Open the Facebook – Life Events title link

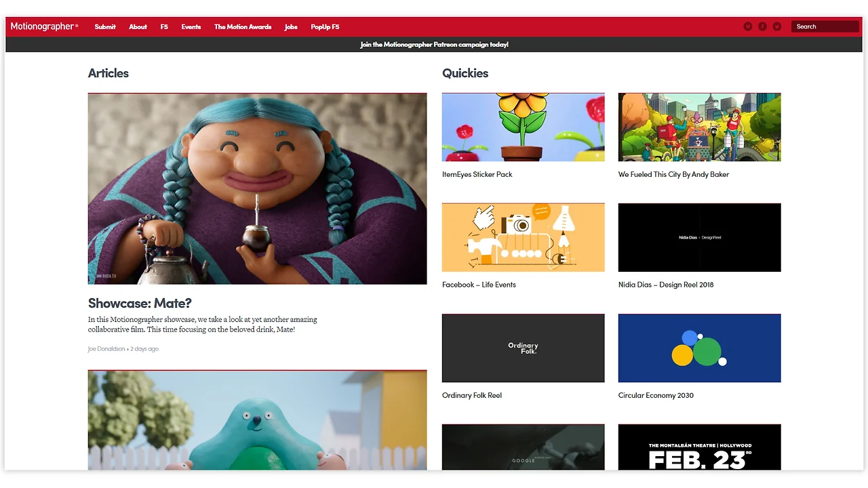(x=479, y=285)
